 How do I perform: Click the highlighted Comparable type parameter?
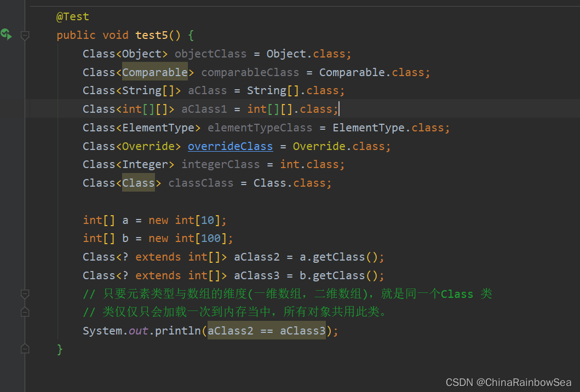(x=155, y=72)
